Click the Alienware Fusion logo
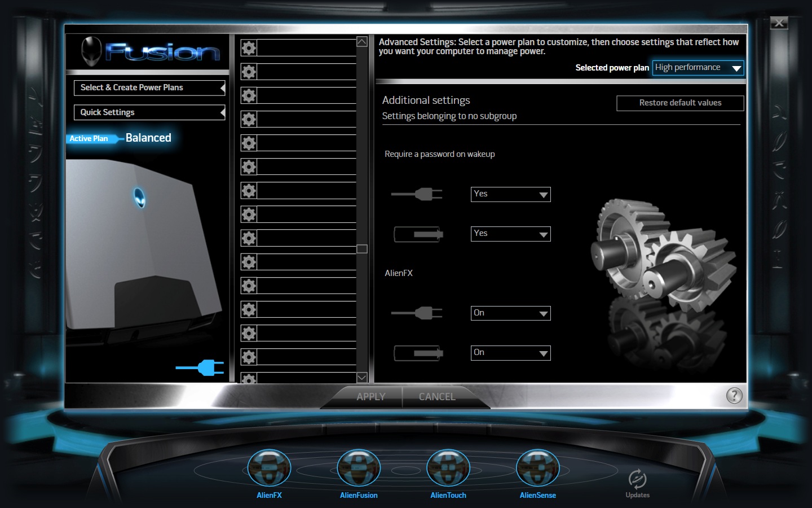 [x=150, y=52]
